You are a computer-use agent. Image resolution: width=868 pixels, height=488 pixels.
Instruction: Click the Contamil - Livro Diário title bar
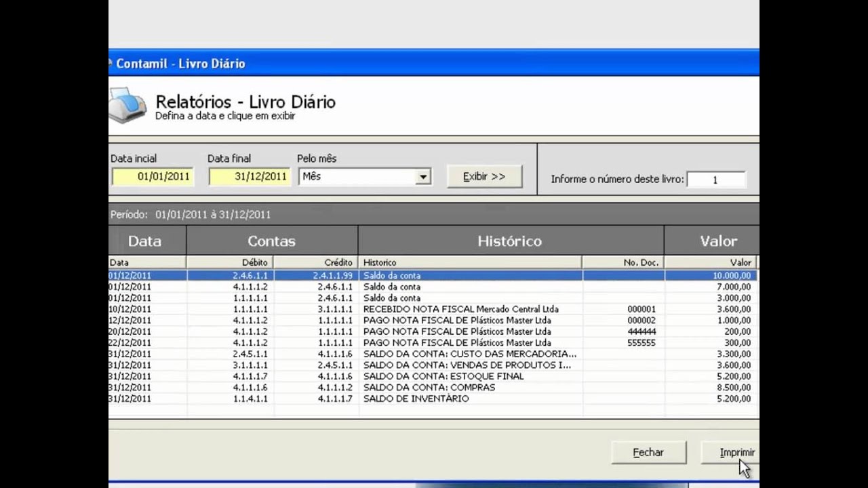tap(434, 63)
